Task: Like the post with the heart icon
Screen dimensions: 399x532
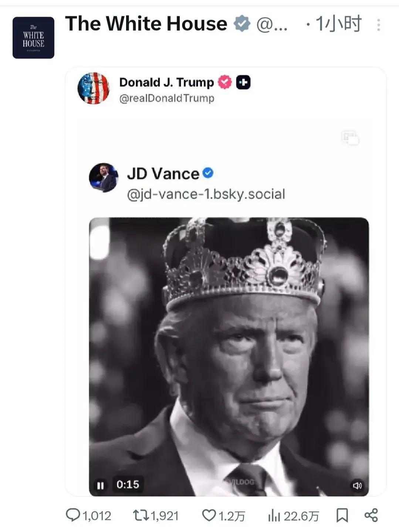Action: [x=209, y=515]
